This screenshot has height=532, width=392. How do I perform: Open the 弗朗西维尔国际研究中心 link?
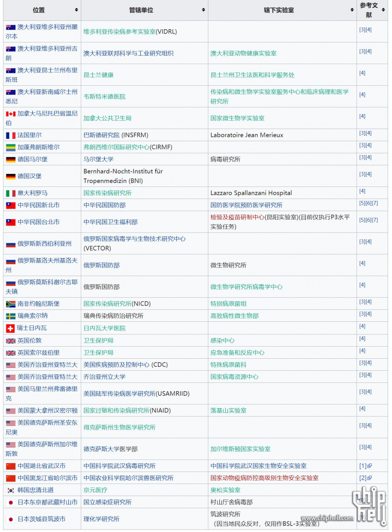(x=116, y=147)
